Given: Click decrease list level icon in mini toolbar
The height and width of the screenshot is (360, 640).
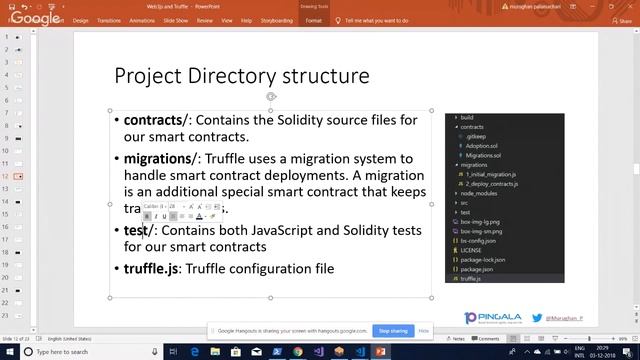Looking at the screenshot, I should click(208, 207).
